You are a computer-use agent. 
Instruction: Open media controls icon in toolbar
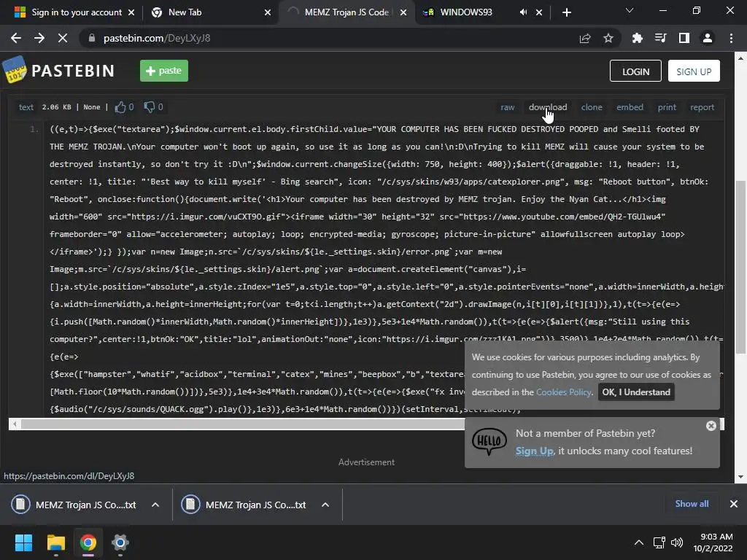[x=661, y=38]
